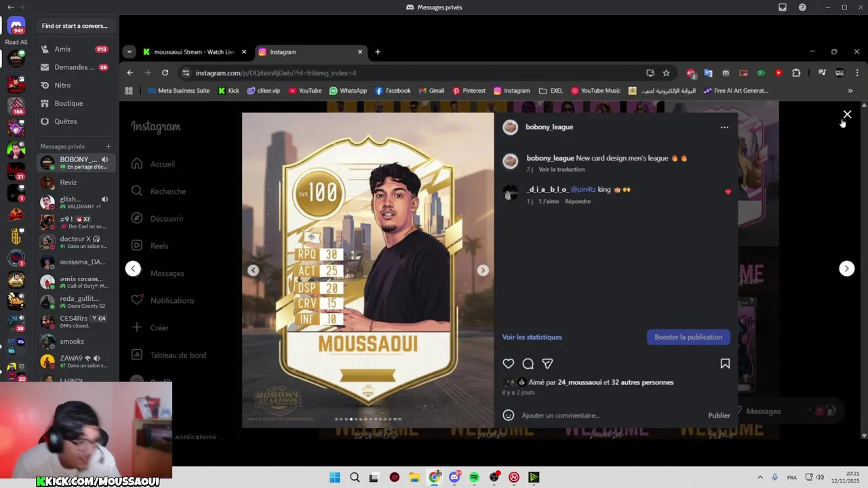Open Windows Start menu
The height and width of the screenshot is (488, 868).
[334, 477]
